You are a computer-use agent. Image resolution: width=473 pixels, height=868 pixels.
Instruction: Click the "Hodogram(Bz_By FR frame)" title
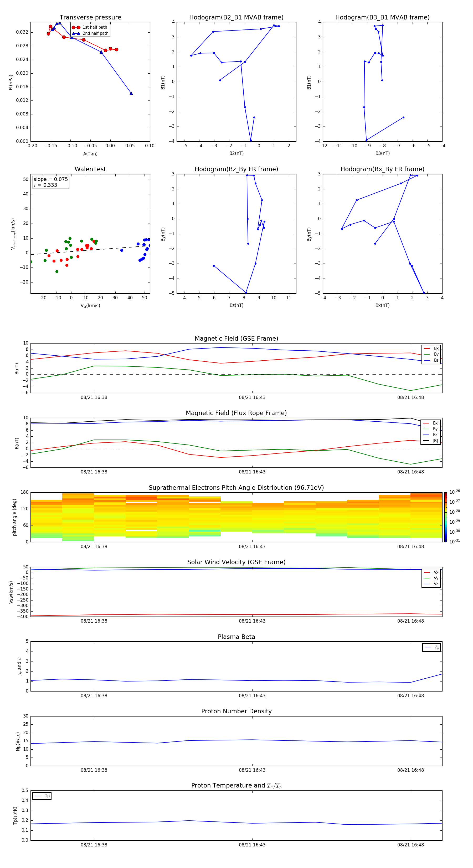pos(236,169)
